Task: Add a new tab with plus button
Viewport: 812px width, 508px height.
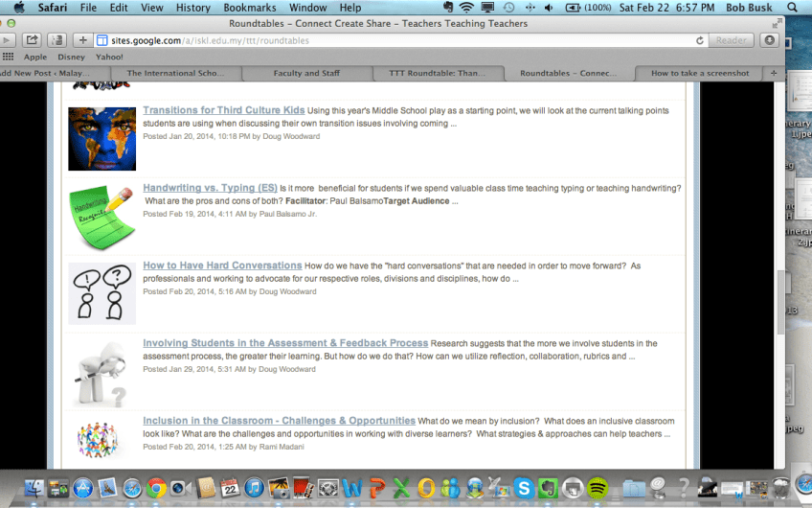Action: 773,73
